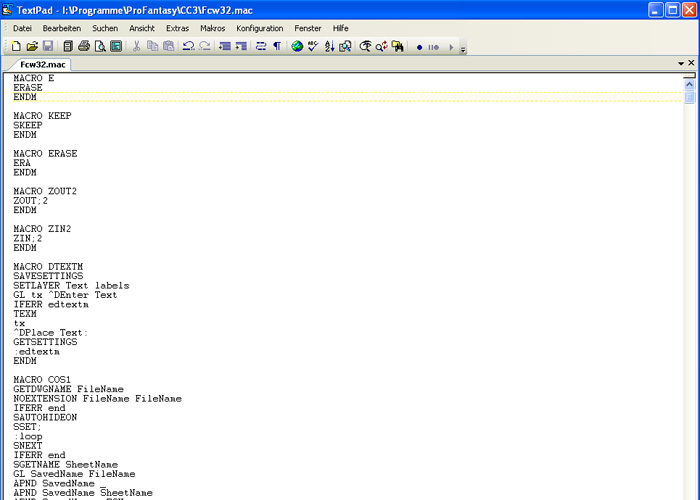Open the Makros menu

coord(212,28)
